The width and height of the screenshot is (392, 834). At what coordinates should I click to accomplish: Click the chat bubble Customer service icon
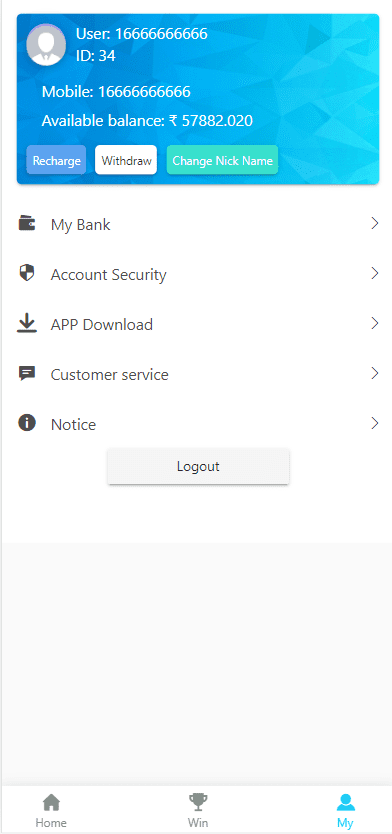click(27, 373)
